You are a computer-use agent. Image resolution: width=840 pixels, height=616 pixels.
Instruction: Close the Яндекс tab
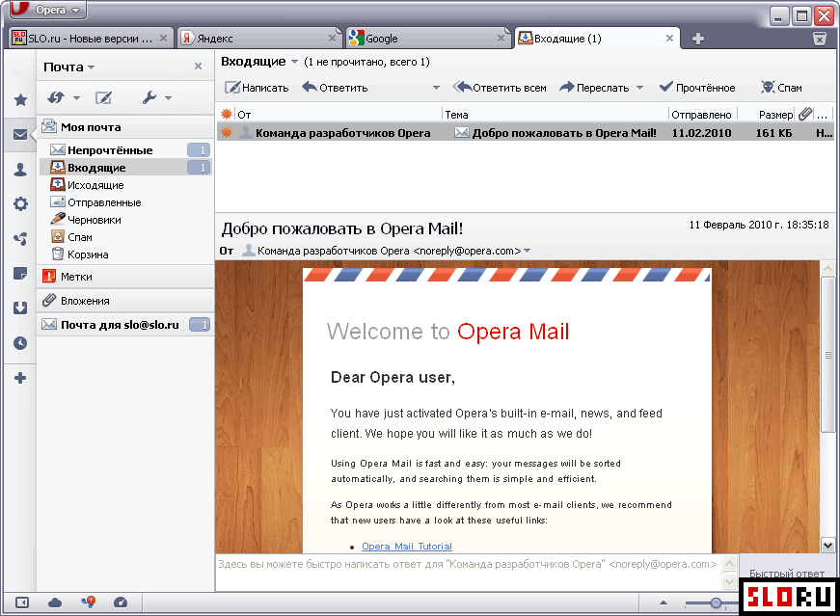tap(332, 39)
